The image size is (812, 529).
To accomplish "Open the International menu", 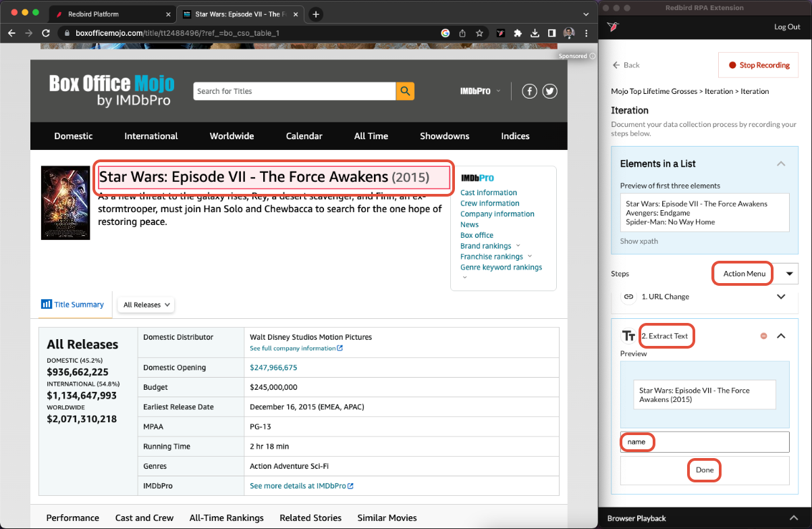I will point(151,136).
